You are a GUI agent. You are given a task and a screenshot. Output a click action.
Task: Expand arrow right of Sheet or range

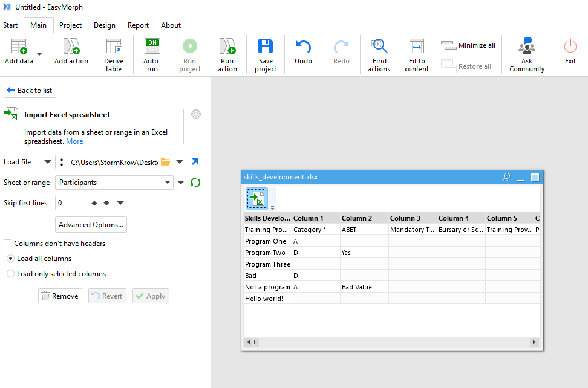[x=181, y=183]
